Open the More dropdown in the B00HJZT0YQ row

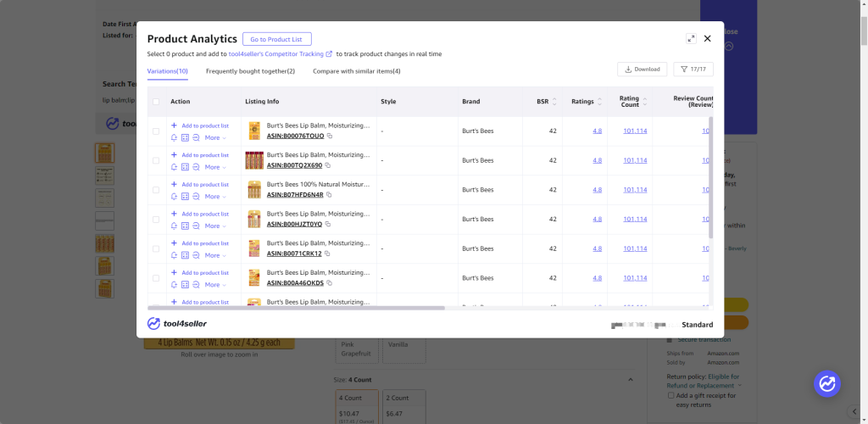(x=215, y=226)
